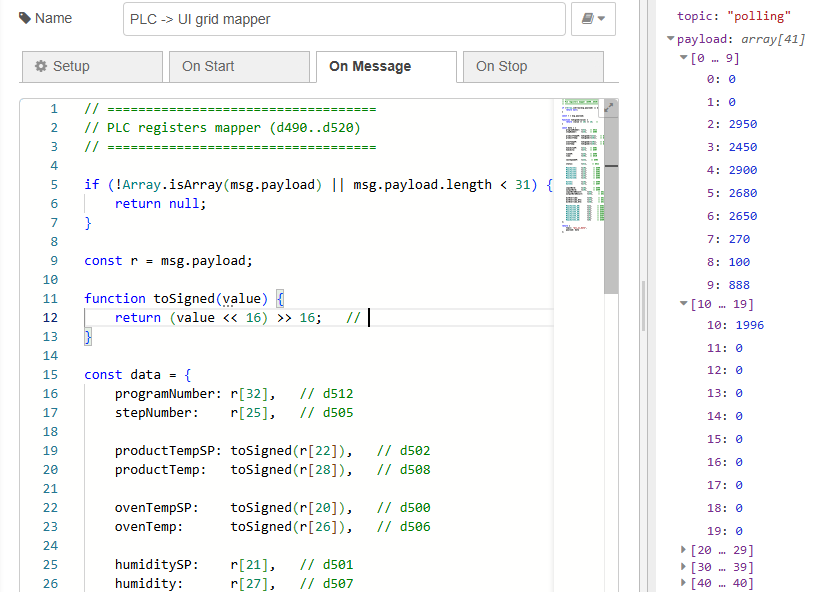Expand the code editor to full size
Image resolution: width=831 pixels, height=592 pixels.
click(x=609, y=107)
